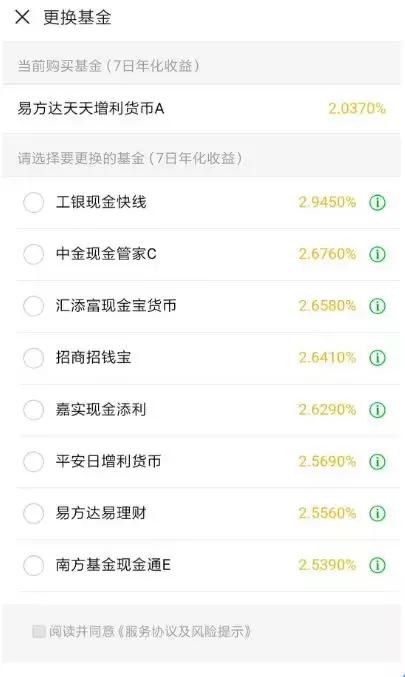The image size is (405, 677).
Task: Select 嘉实现金添利 radio button
Action: click(33, 409)
